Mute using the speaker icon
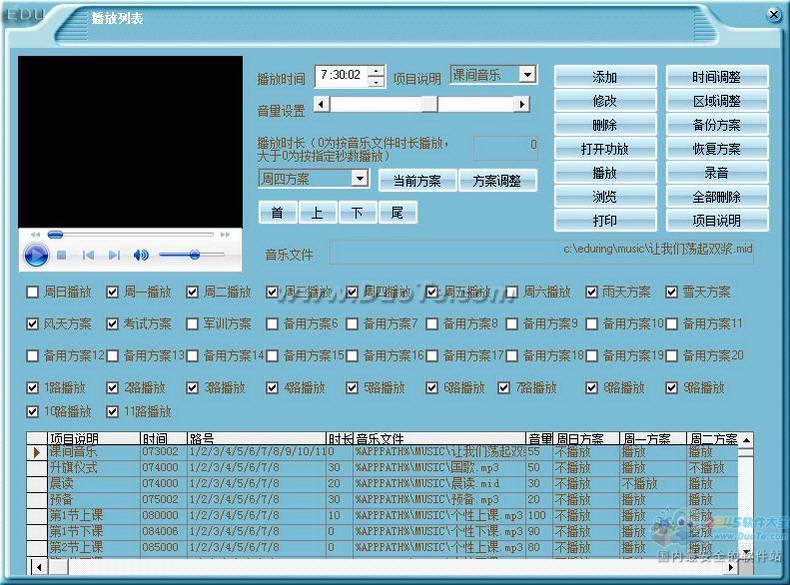This screenshot has width=790, height=585. [141, 255]
